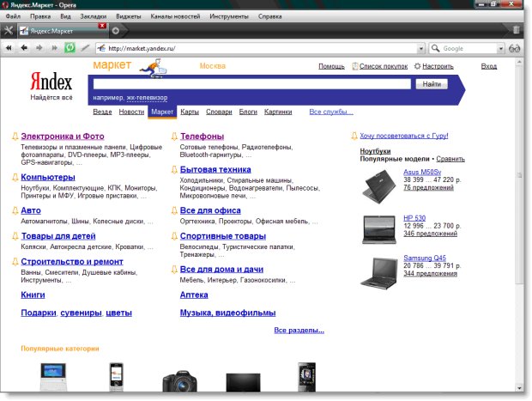Open the Аптека category

pyautogui.click(x=194, y=295)
